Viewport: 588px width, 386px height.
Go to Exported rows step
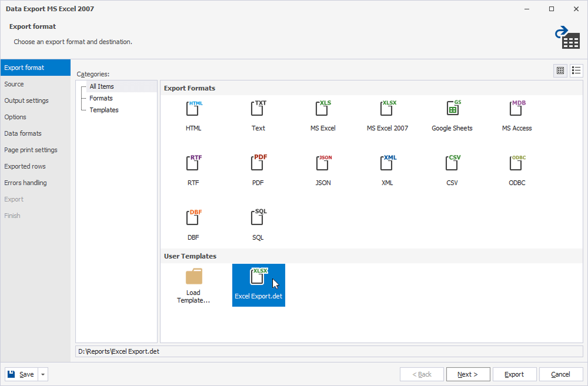(x=35, y=166)
